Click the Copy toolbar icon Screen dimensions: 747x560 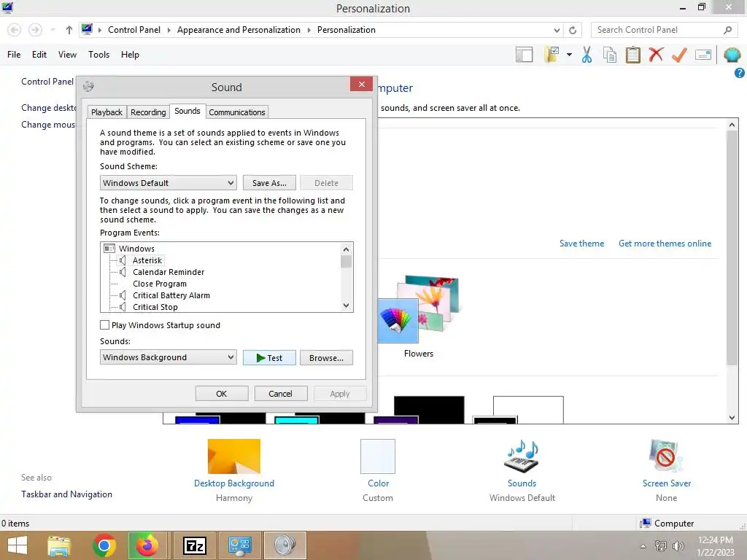pos(609,55)
